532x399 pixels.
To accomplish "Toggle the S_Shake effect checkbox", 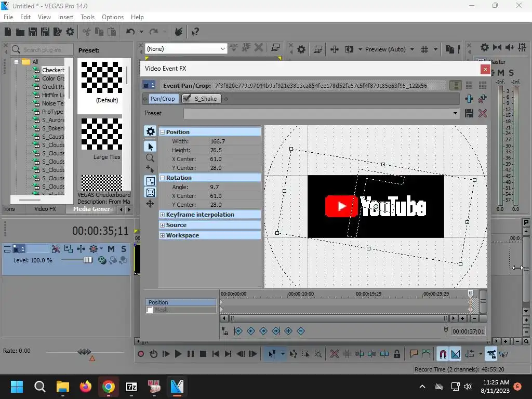I will (x=187, y=99).
